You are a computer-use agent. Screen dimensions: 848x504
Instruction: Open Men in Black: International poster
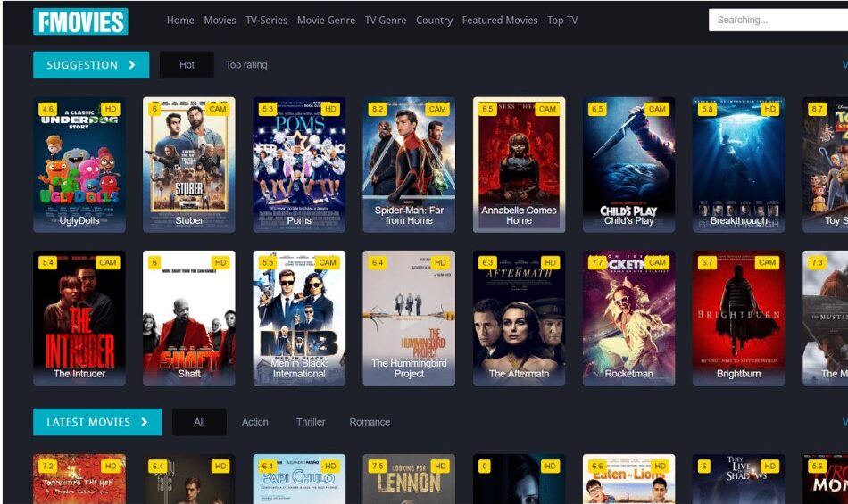tap(299, 318)
